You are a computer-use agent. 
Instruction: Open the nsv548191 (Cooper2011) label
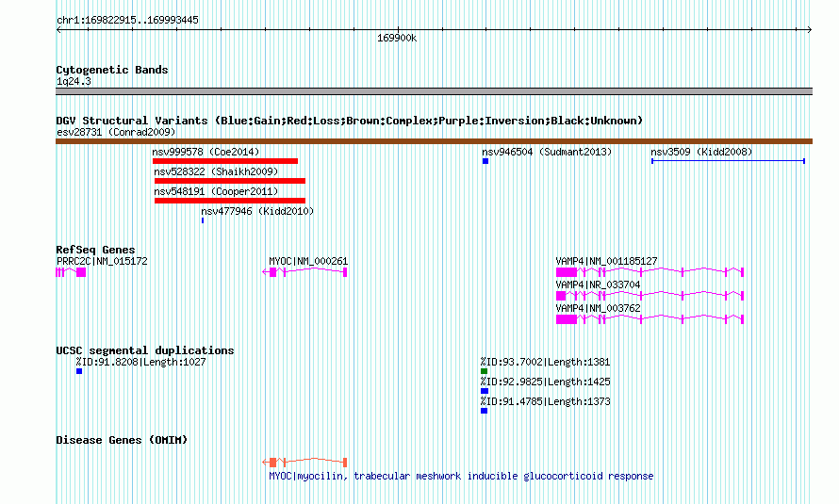216,191
